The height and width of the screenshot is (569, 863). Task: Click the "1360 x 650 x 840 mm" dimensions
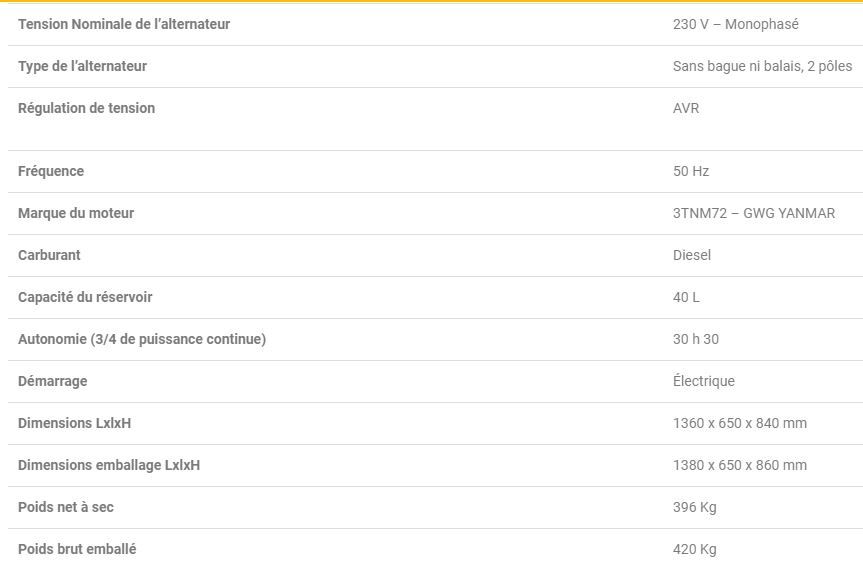coord(740,423)
